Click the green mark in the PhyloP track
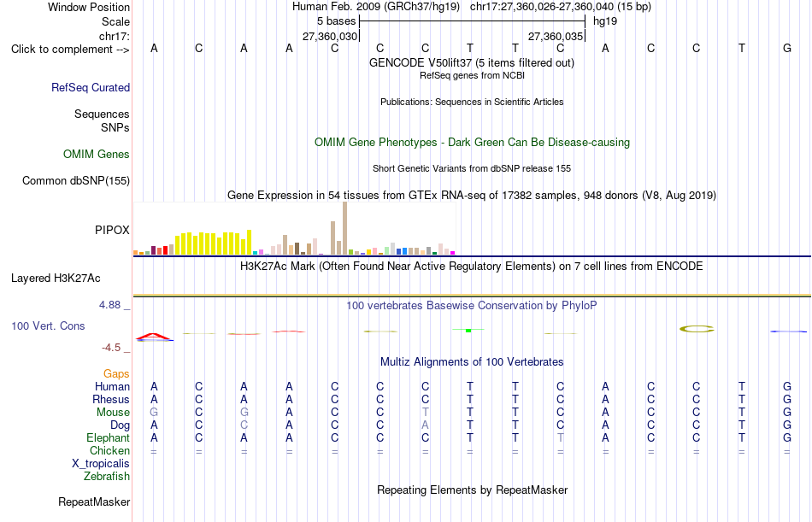 pyautogui.click(x=468, y=330)
